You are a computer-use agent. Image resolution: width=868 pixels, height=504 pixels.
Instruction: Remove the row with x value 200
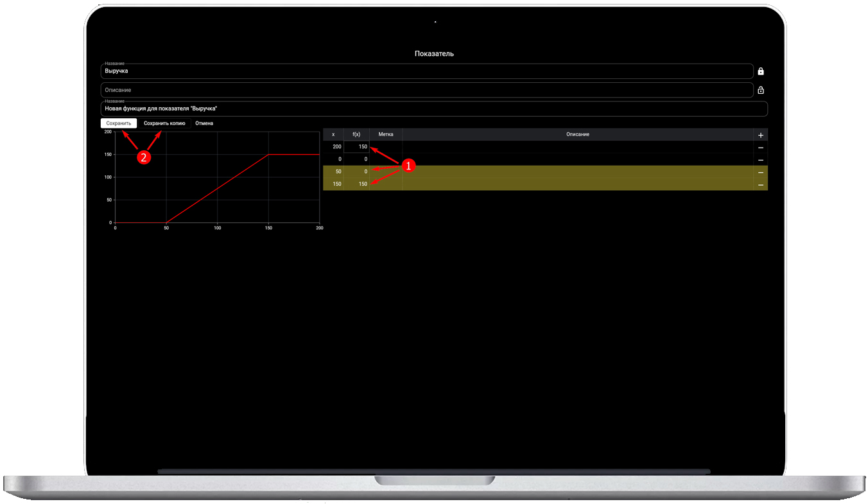coord(761,147)
